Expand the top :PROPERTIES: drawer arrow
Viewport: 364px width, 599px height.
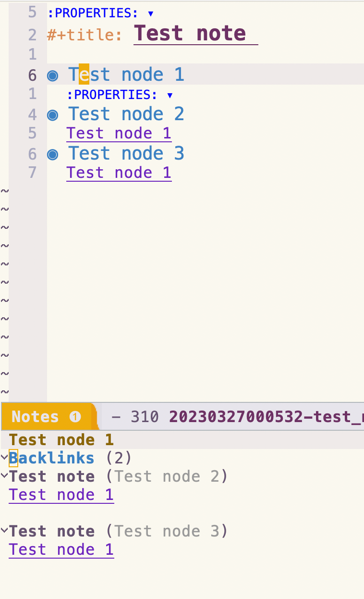(x=151, y=13)
